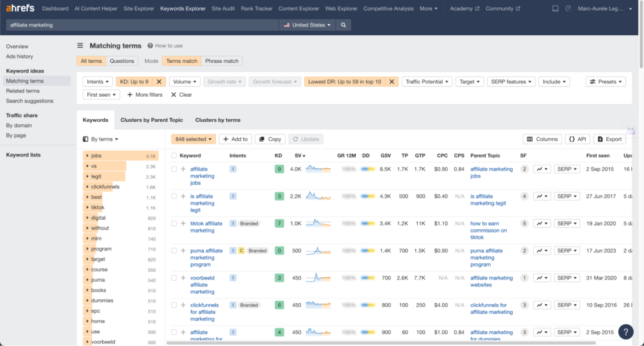This screenshot has width=644, height=346.
Task: Export the keyword list
Action: point(609,139)
